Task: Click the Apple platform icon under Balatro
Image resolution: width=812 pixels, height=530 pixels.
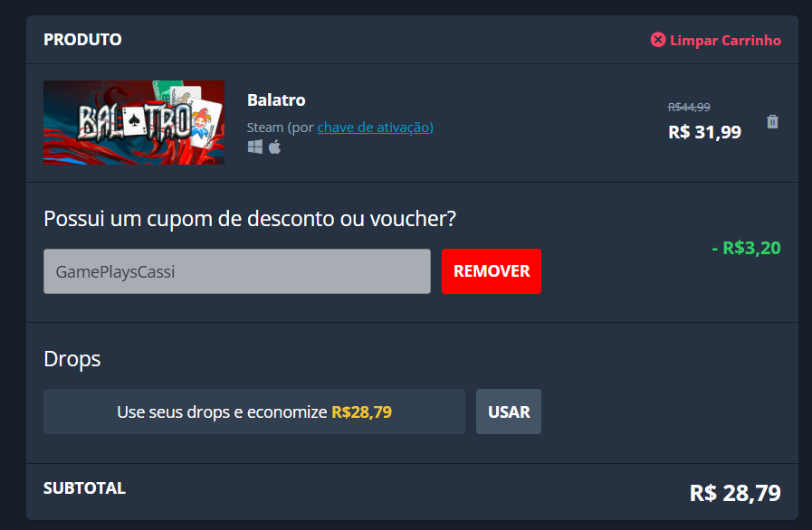Action: point(275,147)
